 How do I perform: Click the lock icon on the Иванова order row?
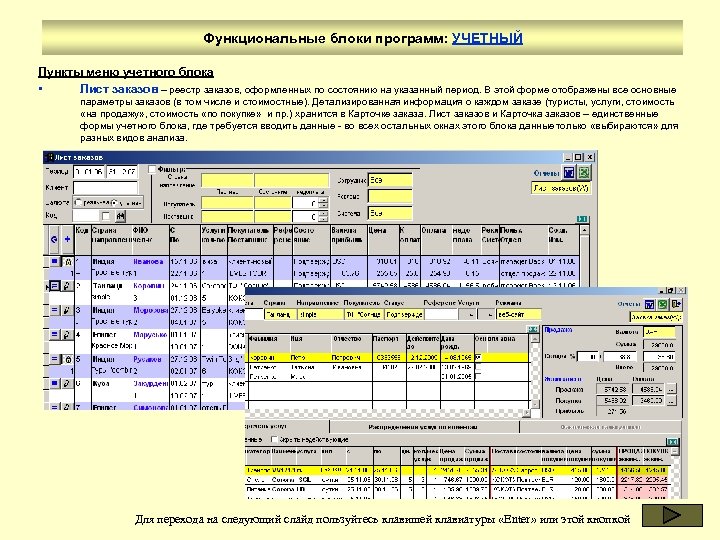67,261
